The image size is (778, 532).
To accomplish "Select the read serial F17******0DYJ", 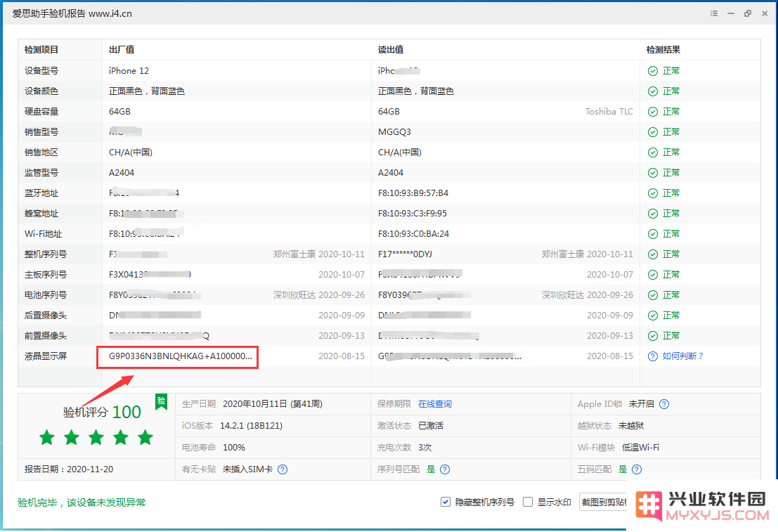I will [405, 254].
